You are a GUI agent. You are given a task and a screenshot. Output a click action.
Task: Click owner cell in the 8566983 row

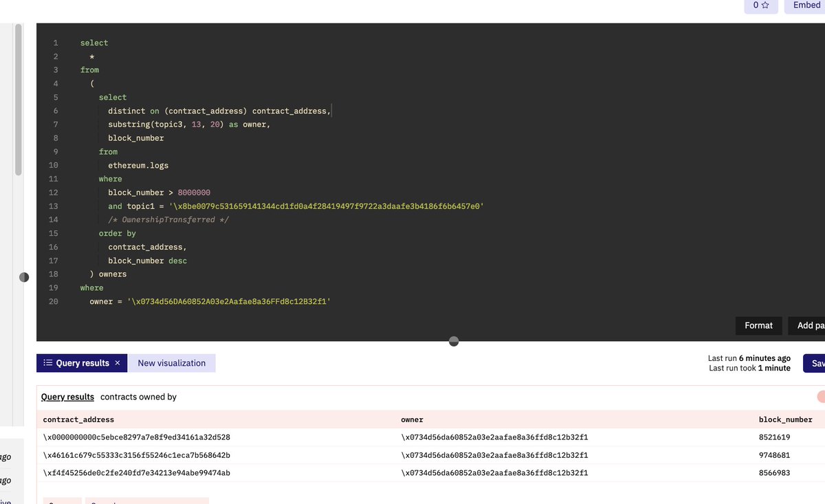click(494, 473)
